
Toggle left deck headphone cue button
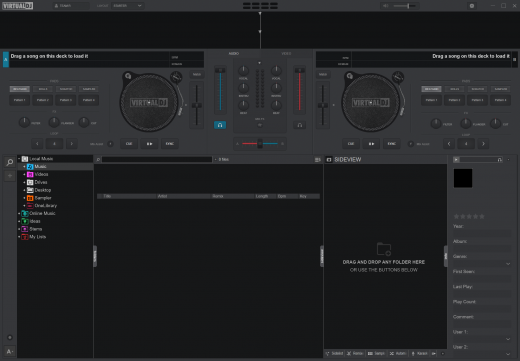(x=220, y=125)
